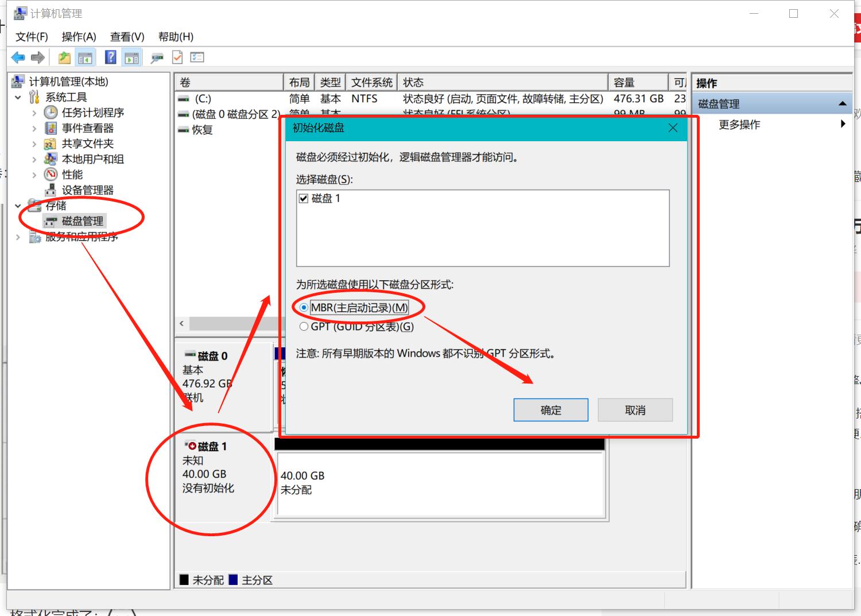Screen dimensions: 861x616
Task: Click the NTFS cell in (C:) row
Action: pyautogui.click(x=364, y=99)
